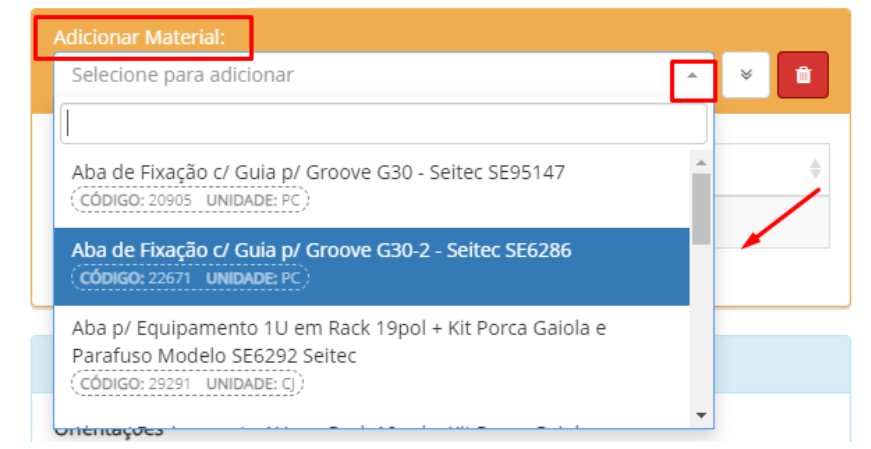
Task: Click the sort arrows icon at right
Action: (815, 168)
